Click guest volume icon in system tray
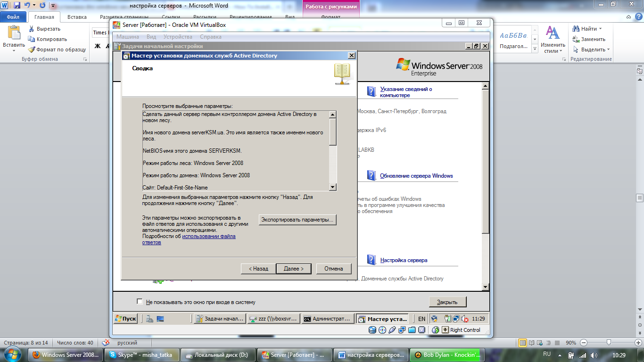 464,319
